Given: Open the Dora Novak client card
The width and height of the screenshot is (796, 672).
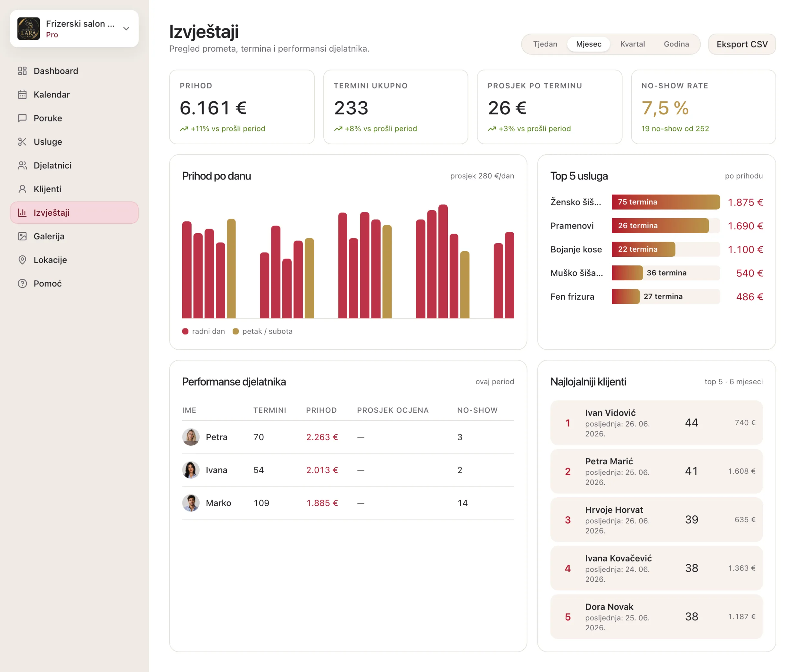Looking at the screenshot, I should click(x=656, y=616).
